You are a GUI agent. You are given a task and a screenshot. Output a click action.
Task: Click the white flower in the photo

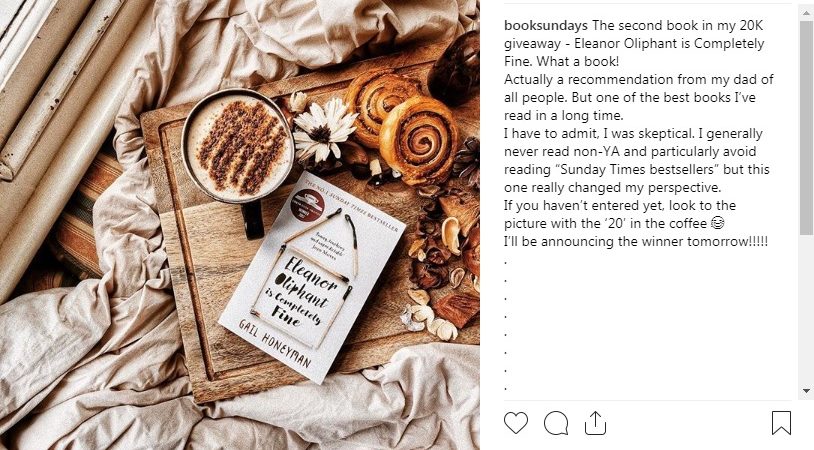coord(323,129)
